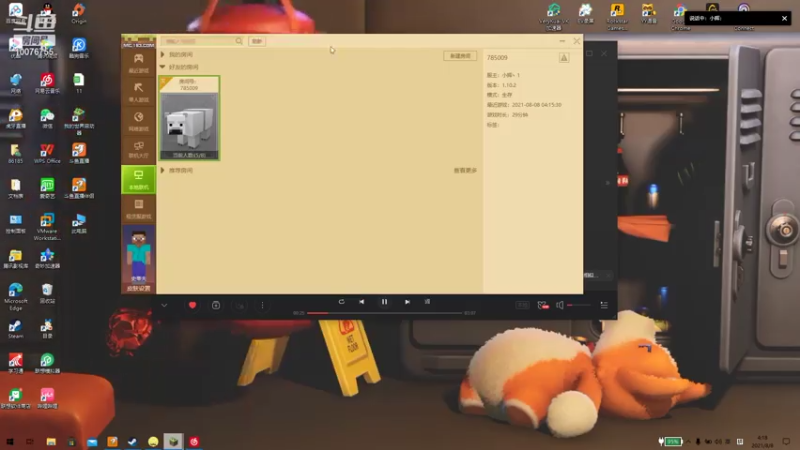The height and width of the screenshot is (450, 800).
Task: Open the Multiplayer Lobby sidebar tab
Action: [x=138, y=150]
